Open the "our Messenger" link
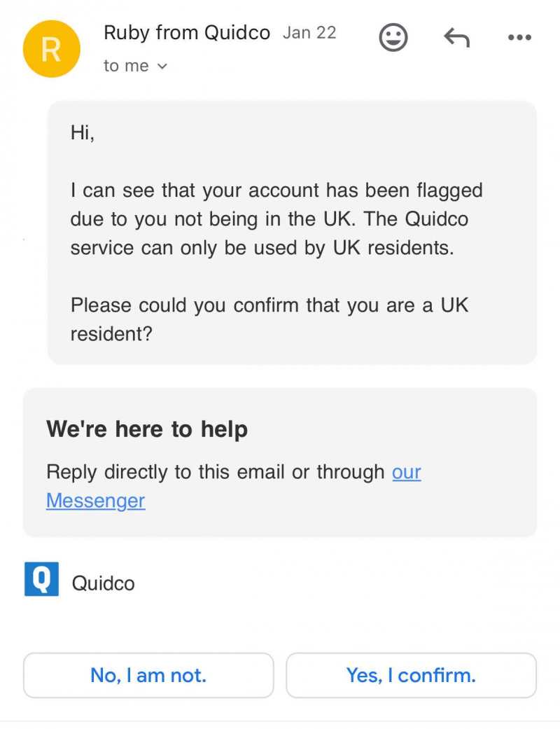The height and width of the screenshot is (729, 560). (x=95, y=501)
